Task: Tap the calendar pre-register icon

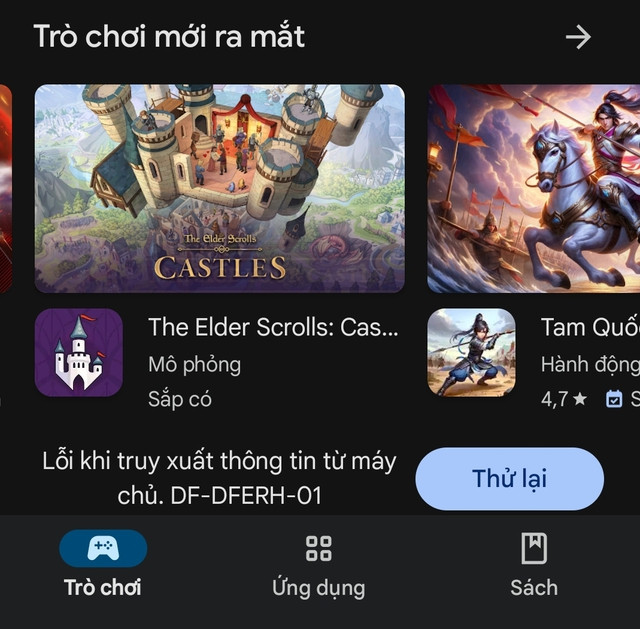Action: click(x=614, y=399)
